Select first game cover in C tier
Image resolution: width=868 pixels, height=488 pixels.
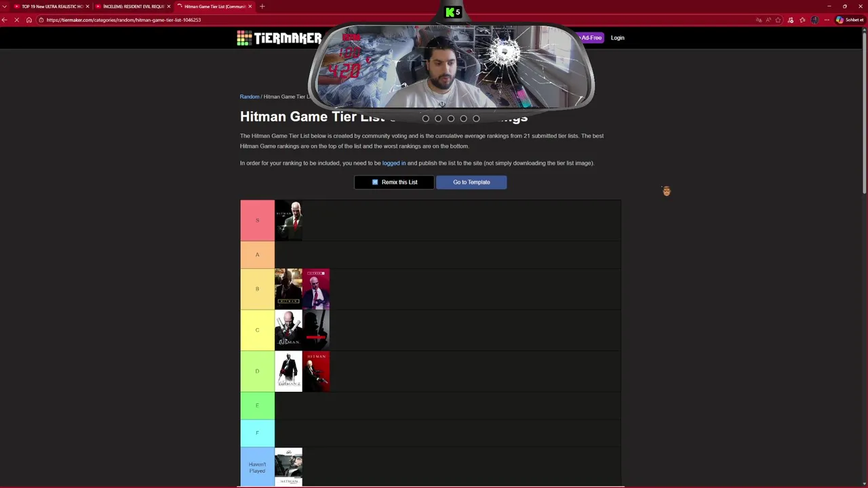(x=288, y=330)
